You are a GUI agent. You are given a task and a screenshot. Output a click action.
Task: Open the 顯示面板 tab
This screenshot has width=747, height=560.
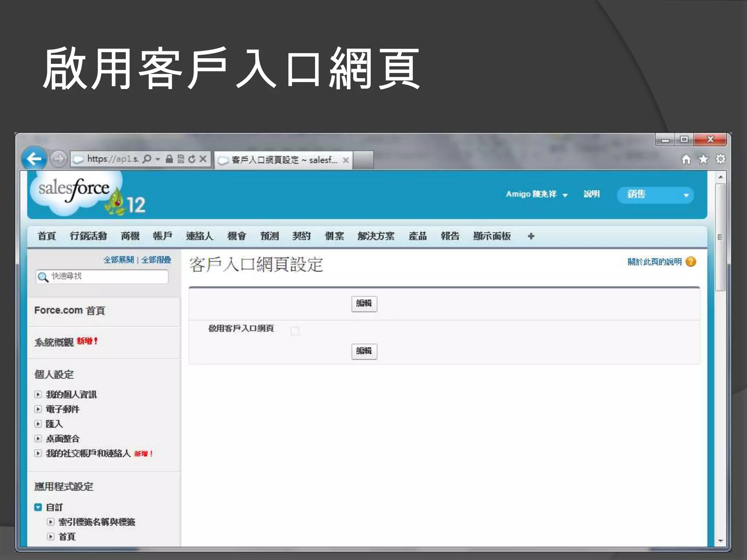[x=492, y=236]
